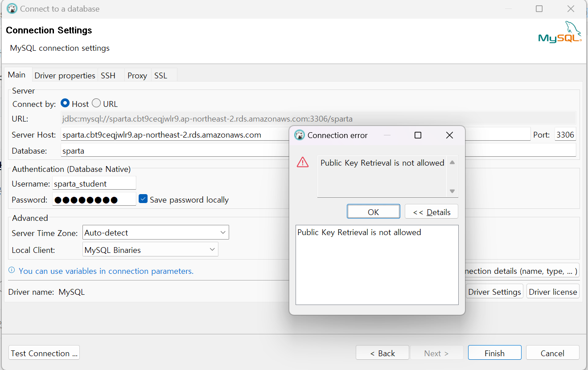Select the Host radio button
The width and height of the screenshot is (588, 370).
pos(65,103)
